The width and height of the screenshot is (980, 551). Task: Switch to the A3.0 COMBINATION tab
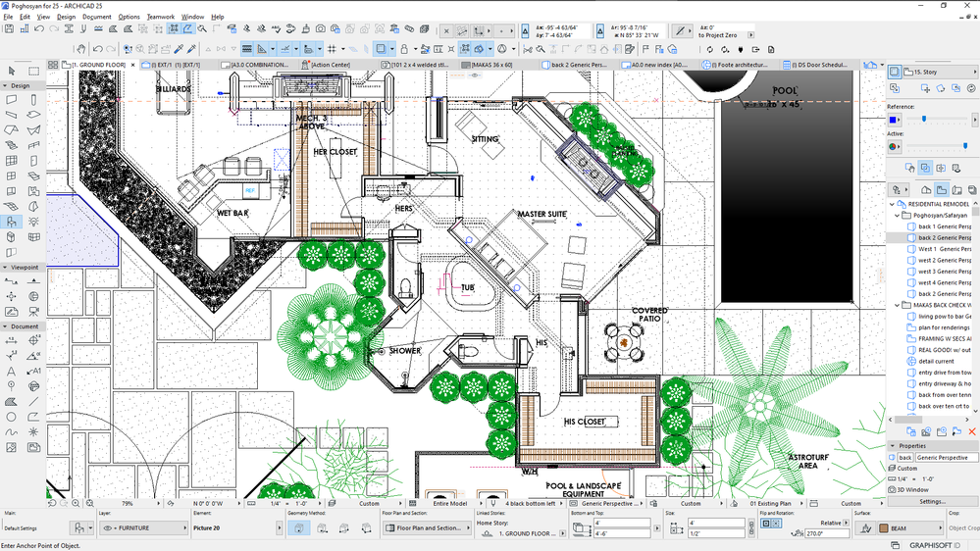tap(258, 65)
